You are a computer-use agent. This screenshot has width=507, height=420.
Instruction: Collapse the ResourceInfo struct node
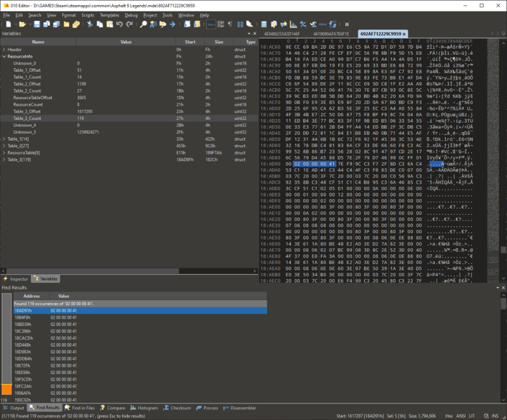tap(4, 57)
